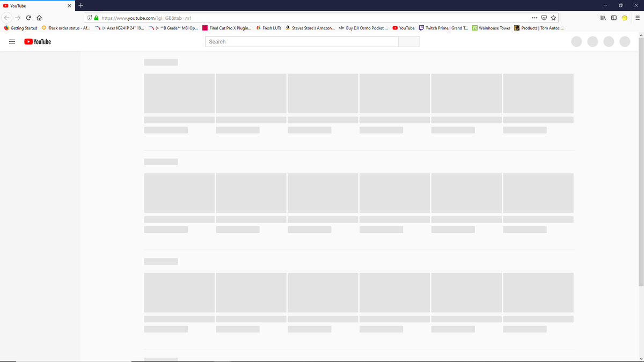The width and height of the screenshot is (644, 362).
Task: Open Fresh LUTs bookmark
Action: pos(269,28)
